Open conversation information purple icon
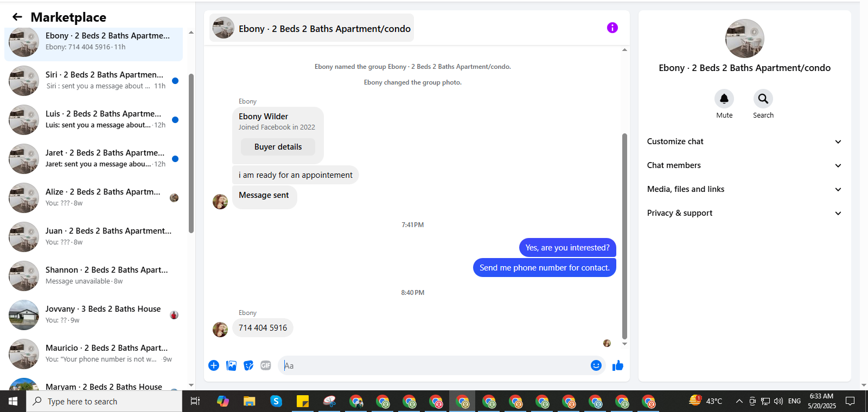 [612, 28]
